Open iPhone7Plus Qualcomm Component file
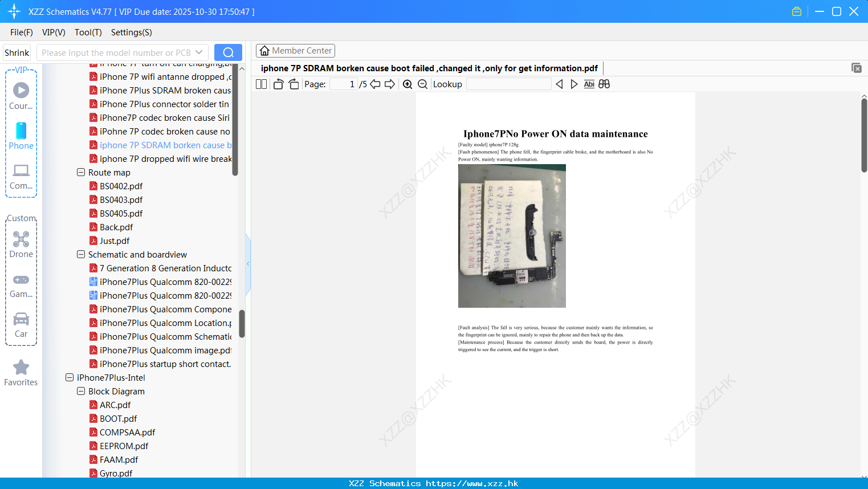Viewport: 868px width, 489px height. (x=160, y=309)
